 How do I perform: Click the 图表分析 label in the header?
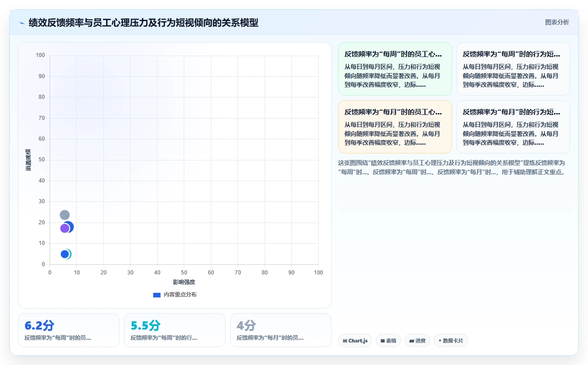point(557,22)
